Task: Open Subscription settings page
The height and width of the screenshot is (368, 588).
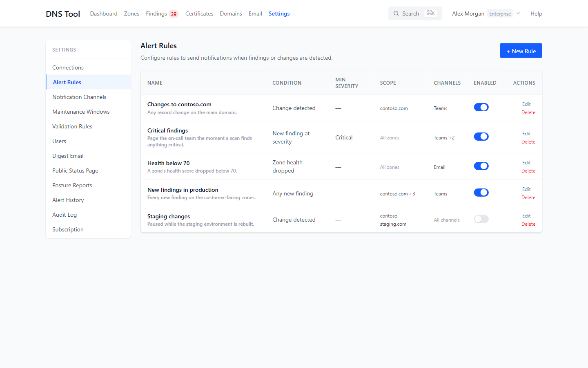Action: (88, 229)
